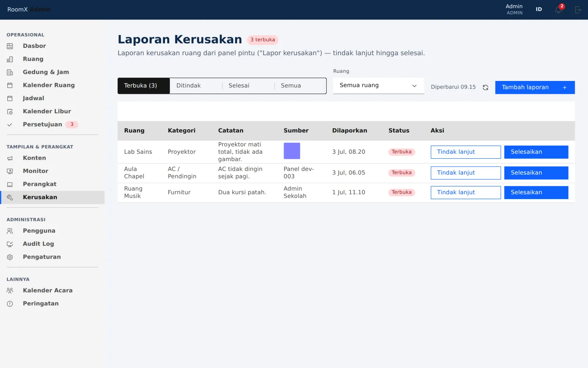Refresh the damage report list
The height and width of the screenshot is (368, 588).
tap(485, 88)
